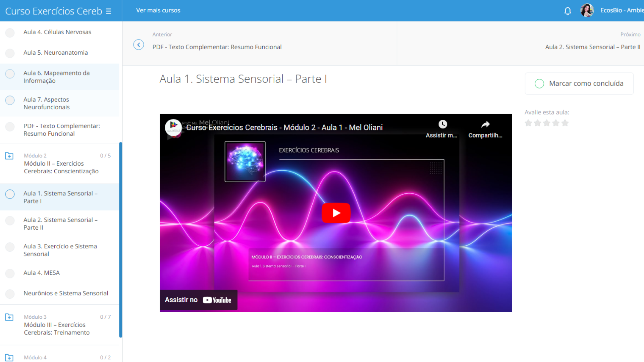The width and height of the screenshot is (644, 362).
Task: Open the notifications bell
Action: [568, 11]
